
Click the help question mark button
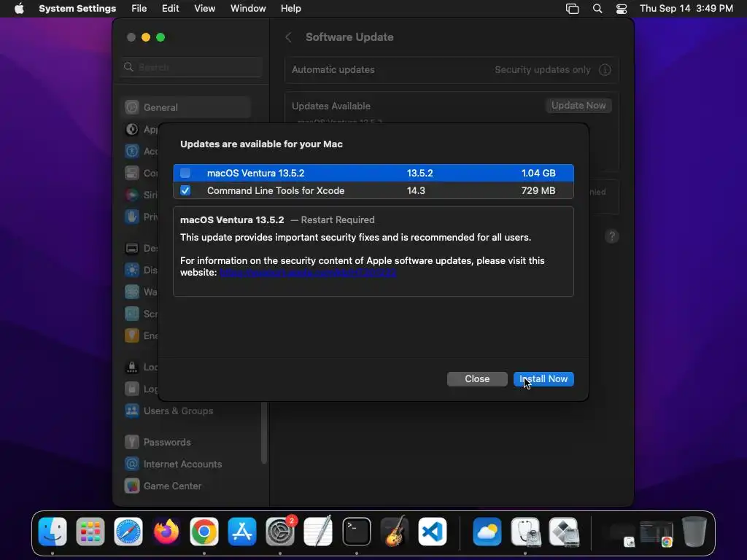[612, 236]
